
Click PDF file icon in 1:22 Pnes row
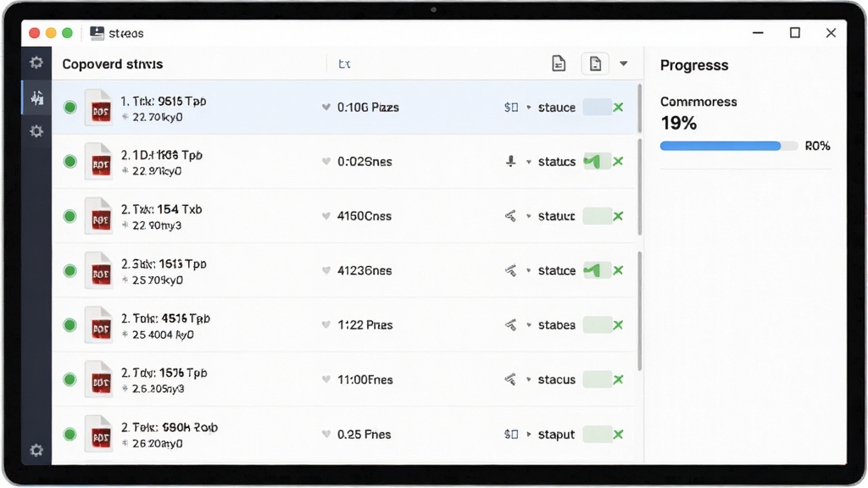[x=99, y=324]
